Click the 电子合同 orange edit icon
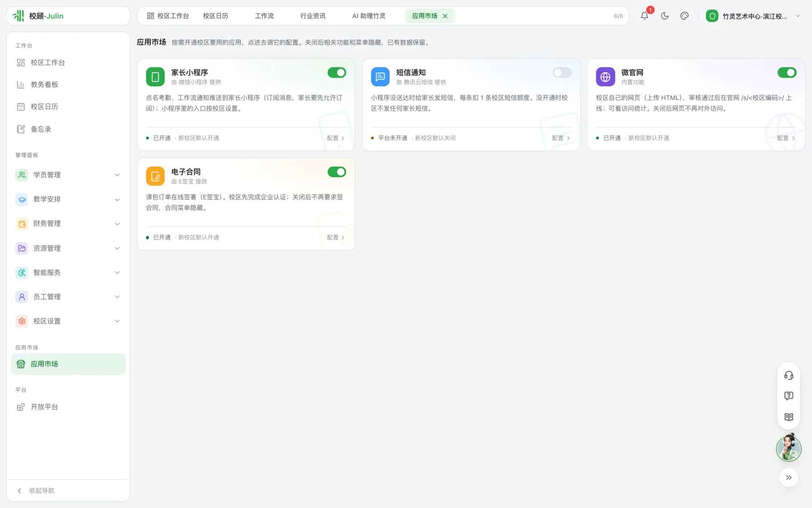812x508 pixels. point(155,176)
